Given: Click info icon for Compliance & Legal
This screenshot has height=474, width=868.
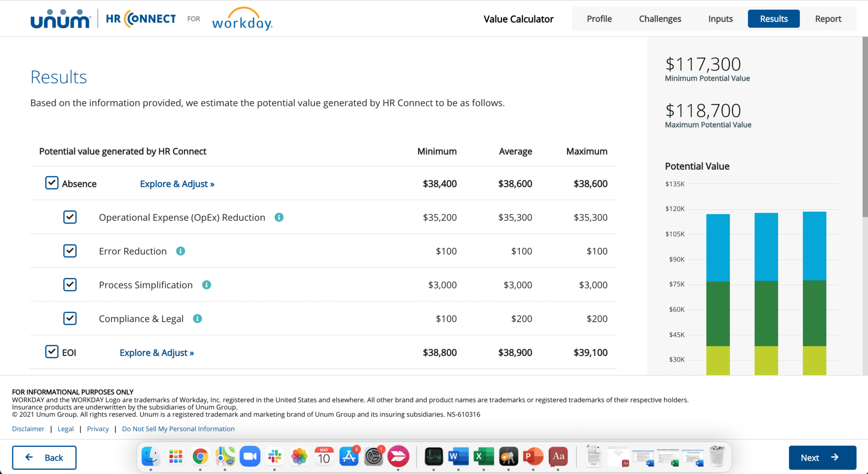Looking at the screenshot, I should coord(198,319).
